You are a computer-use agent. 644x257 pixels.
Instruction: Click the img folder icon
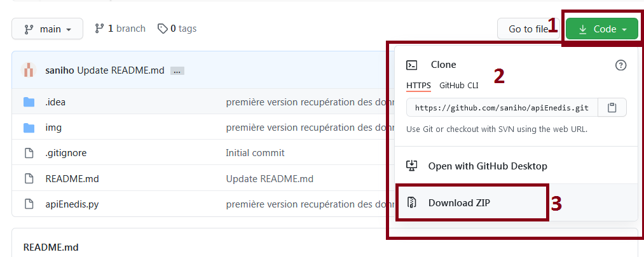(x=29, y=128)
